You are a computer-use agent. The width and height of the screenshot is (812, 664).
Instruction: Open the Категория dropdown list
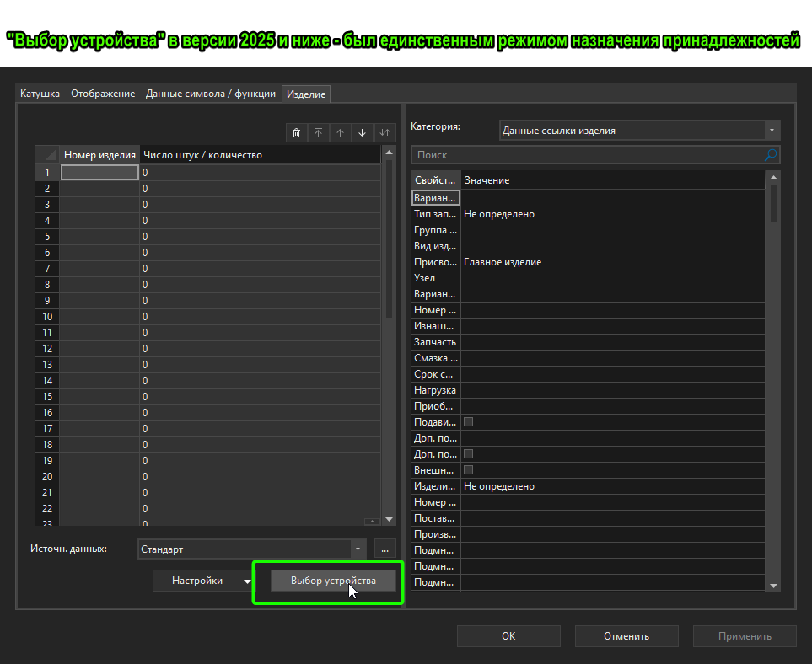[x=772, y=131]
